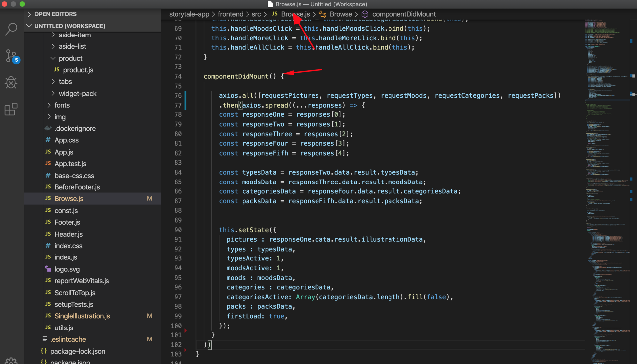
Task: Click line number 74 in the gutter
Action: click(178, 76)
